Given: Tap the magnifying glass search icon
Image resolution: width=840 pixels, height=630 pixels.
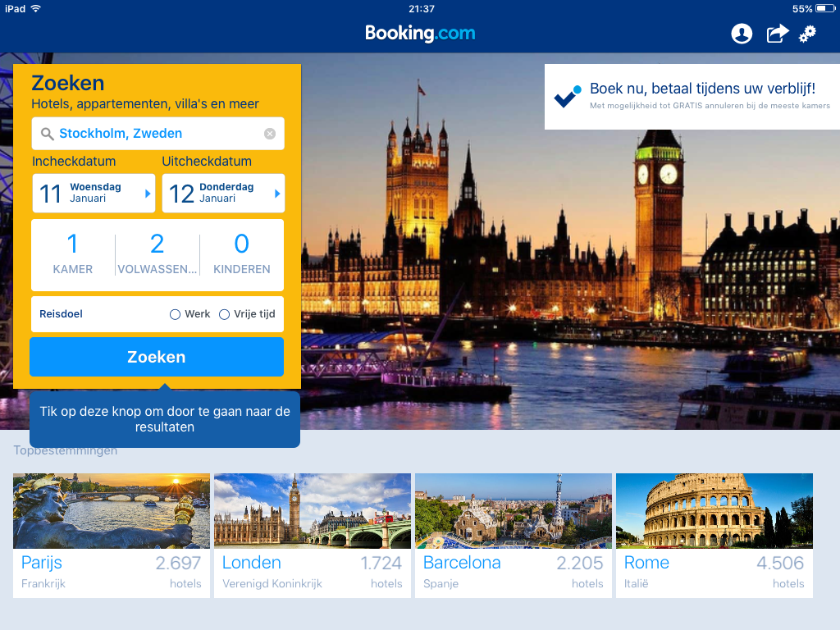Looking at the screenshot, I should click(x=47, y=134).
